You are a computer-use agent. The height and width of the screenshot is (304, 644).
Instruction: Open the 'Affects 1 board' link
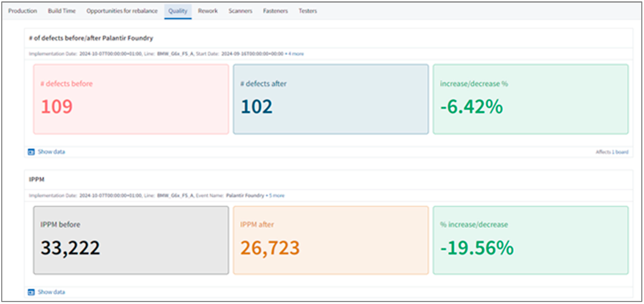click(x=612, y=152)
